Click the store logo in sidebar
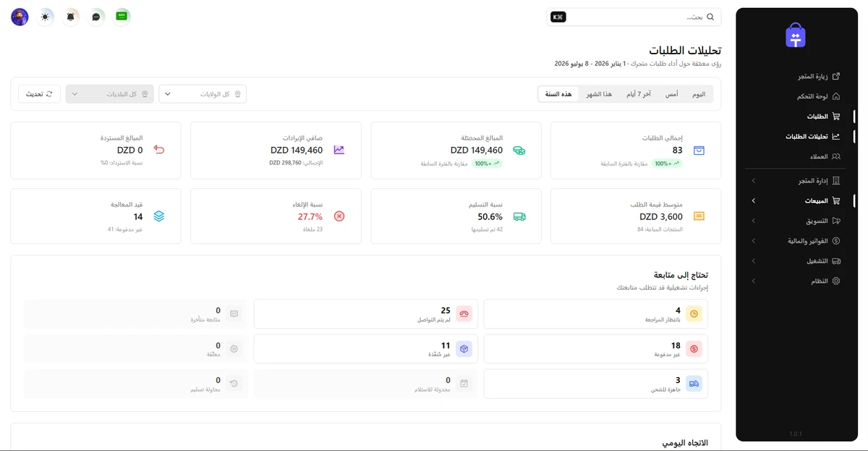This screenshot has height=451, width=868. pyautogui.click(x=796, y=36)
